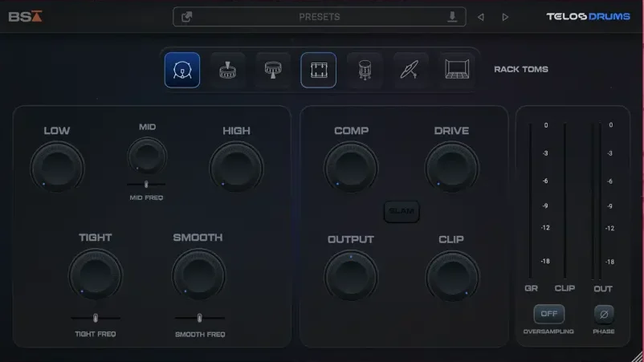Go to the previous preset

pyautogui.click(x=480, y=17)
